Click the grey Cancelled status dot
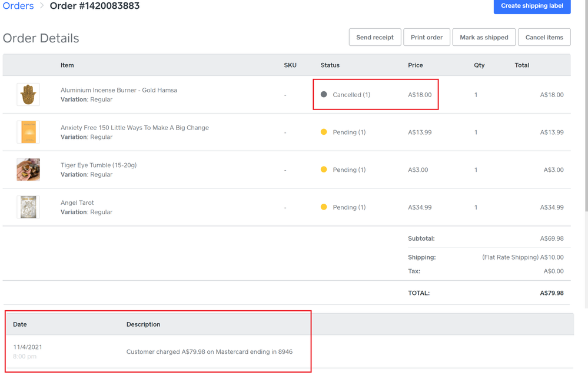588x385 pixels. tap(324, 94)
